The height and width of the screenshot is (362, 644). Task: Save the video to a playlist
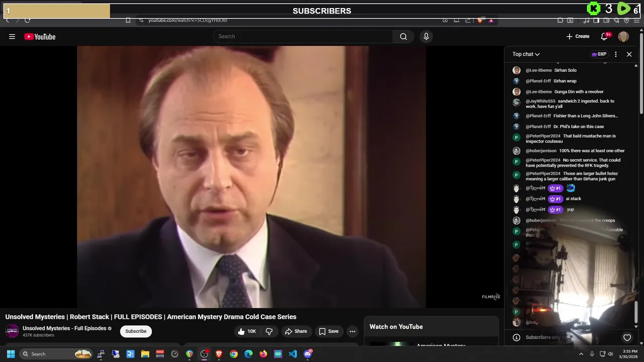pos(329,331)
